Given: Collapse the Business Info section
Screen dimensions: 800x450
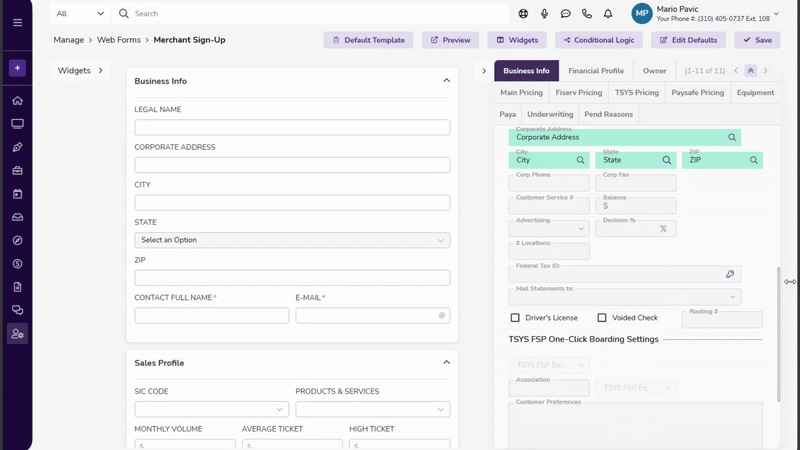Looking at the screenshot, I should (x=446, y=81).
